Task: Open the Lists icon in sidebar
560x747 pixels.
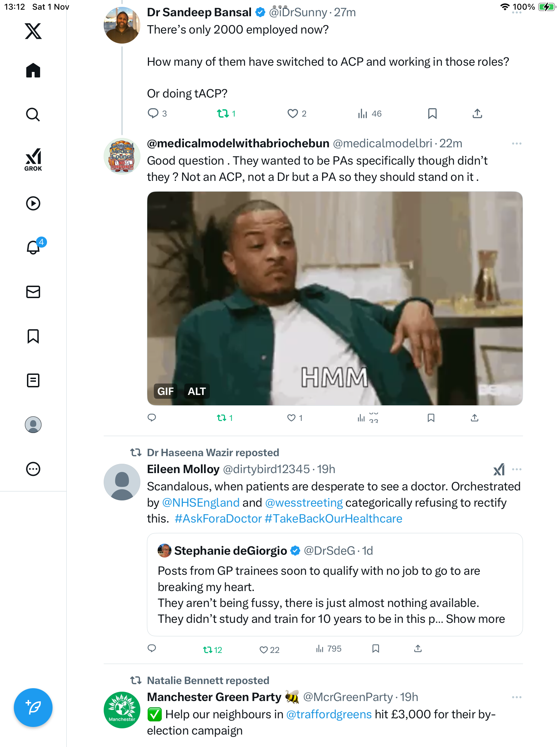Action: [33, 380]
